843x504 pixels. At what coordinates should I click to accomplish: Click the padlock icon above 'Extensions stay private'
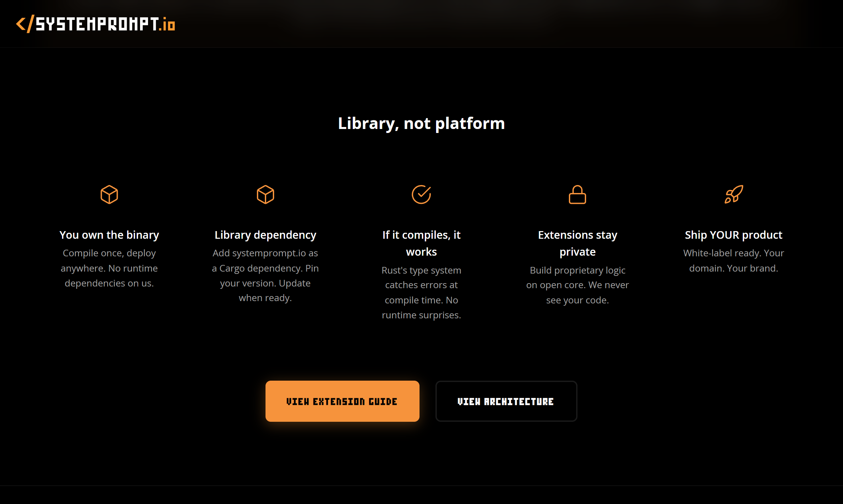(x=577, y=194)
